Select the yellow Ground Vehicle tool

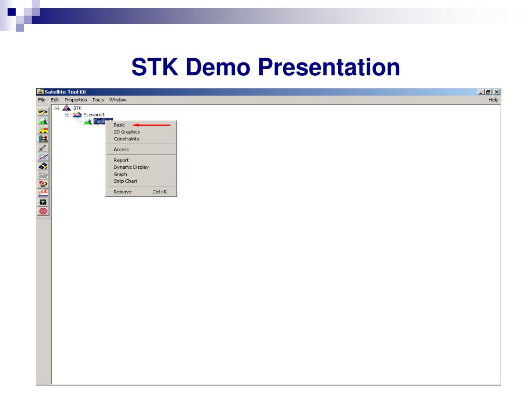pos(43,130)
